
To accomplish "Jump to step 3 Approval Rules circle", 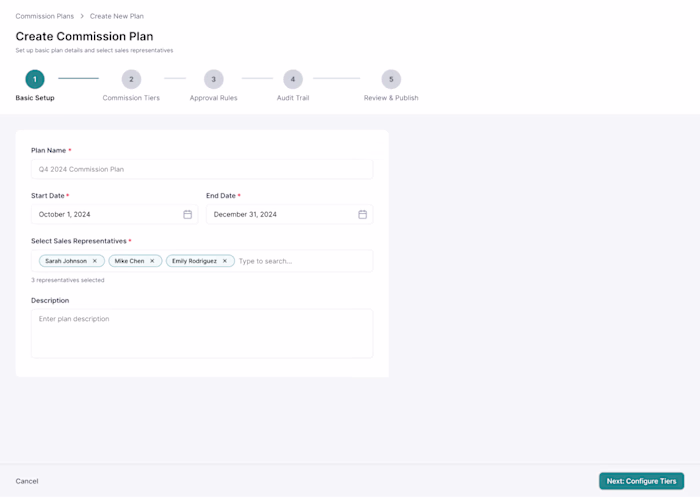I will click(213, 79).
